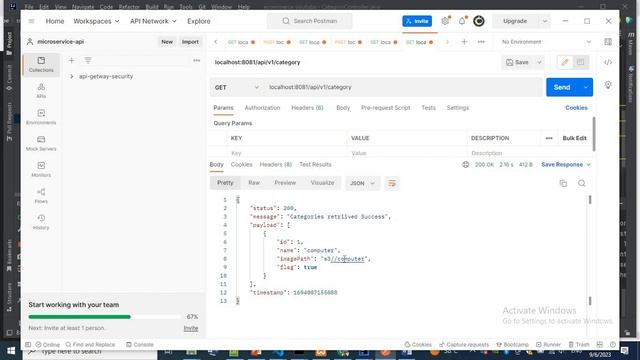Open the Upgrade dropdown arrow
The height and width of the screenshot is (360, 640).
[544, 21]
